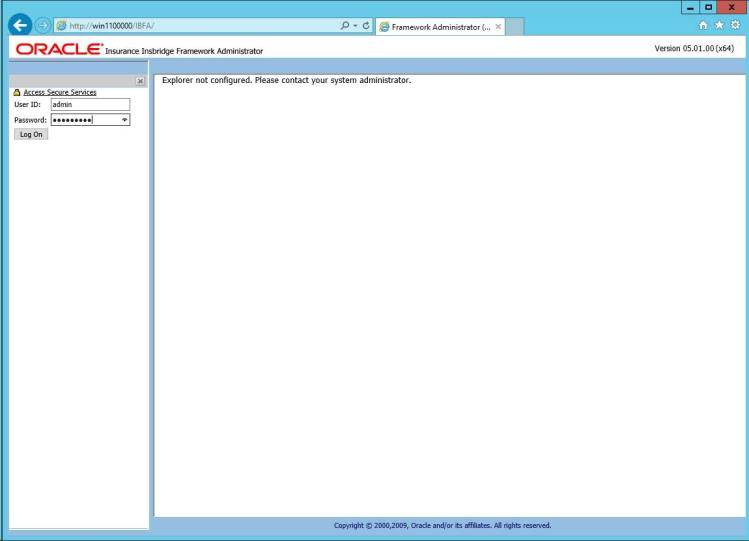Close the Framework Administrator tab
The width and height of the screenshot is (749, 541).
[x=498, y=27]
